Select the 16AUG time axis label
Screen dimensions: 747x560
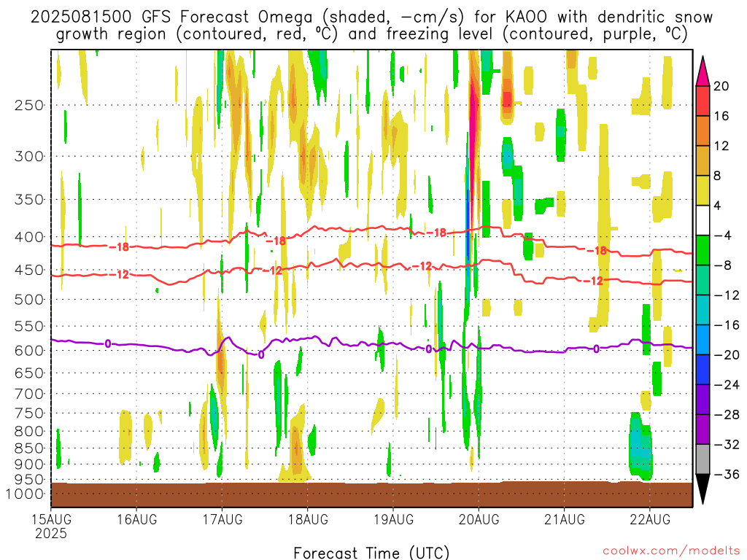pyautogui.click(x=136, y=519)
